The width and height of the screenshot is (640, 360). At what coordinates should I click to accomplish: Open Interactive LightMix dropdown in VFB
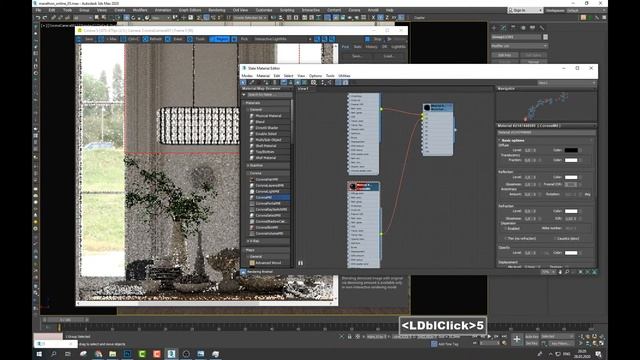(282, 39)
